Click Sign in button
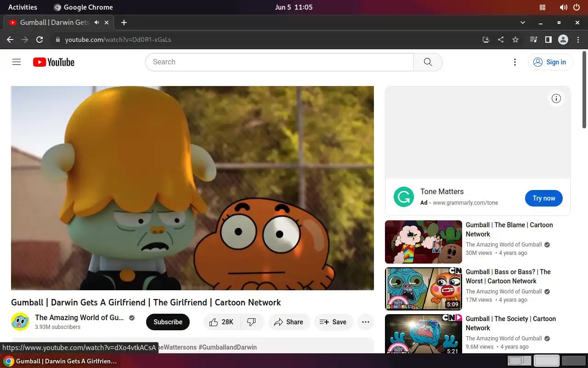 tap(550, 62)
